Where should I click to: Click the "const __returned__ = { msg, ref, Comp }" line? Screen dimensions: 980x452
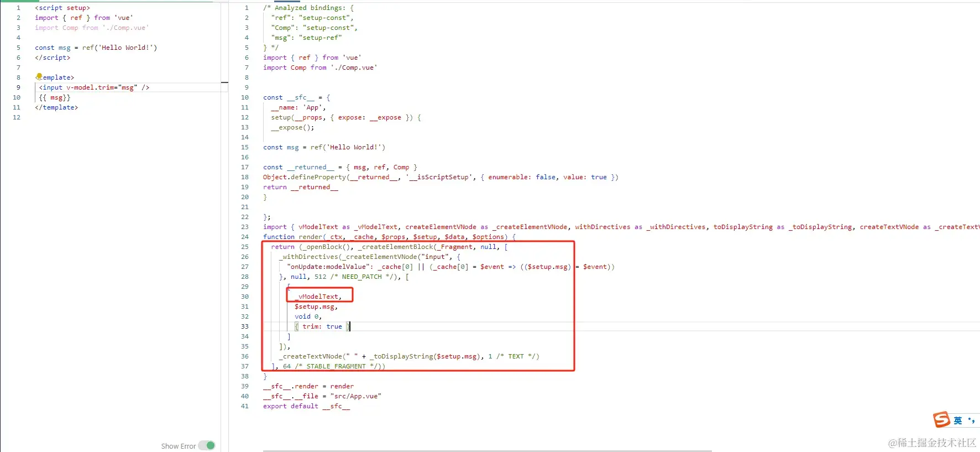(340, 167)
